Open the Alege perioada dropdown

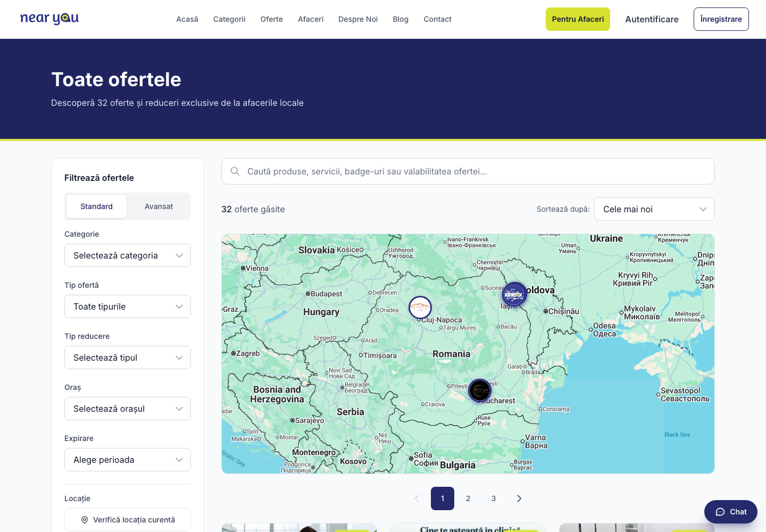(128, 460)
